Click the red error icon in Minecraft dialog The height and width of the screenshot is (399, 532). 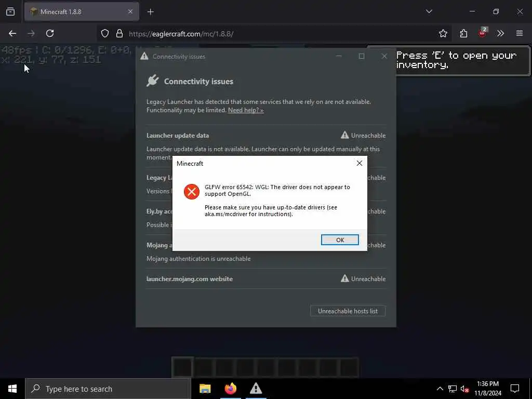(x=192, y=192)
